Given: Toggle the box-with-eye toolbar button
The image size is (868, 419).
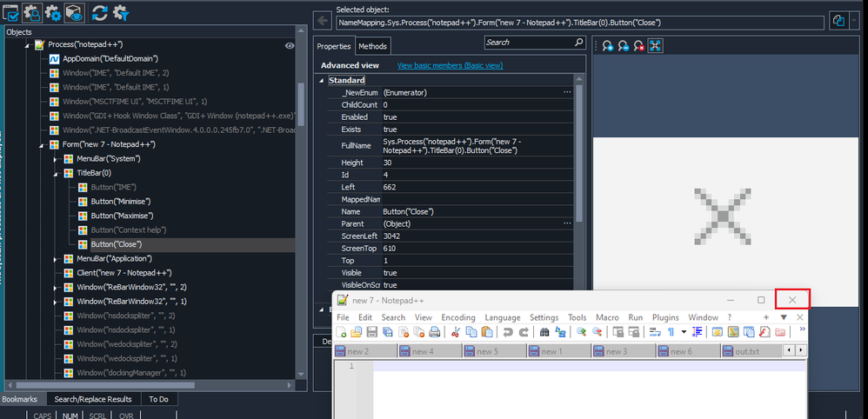Looking at the screenshot, I should [75, 12].
